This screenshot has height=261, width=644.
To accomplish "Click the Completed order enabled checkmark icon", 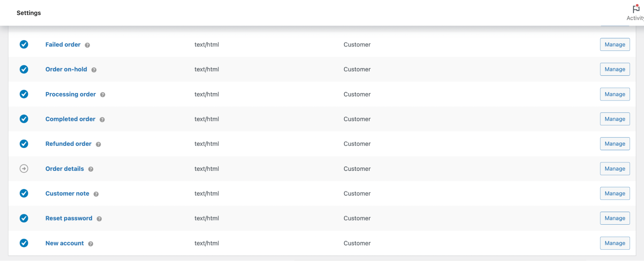I will click(x=24, y=119).
